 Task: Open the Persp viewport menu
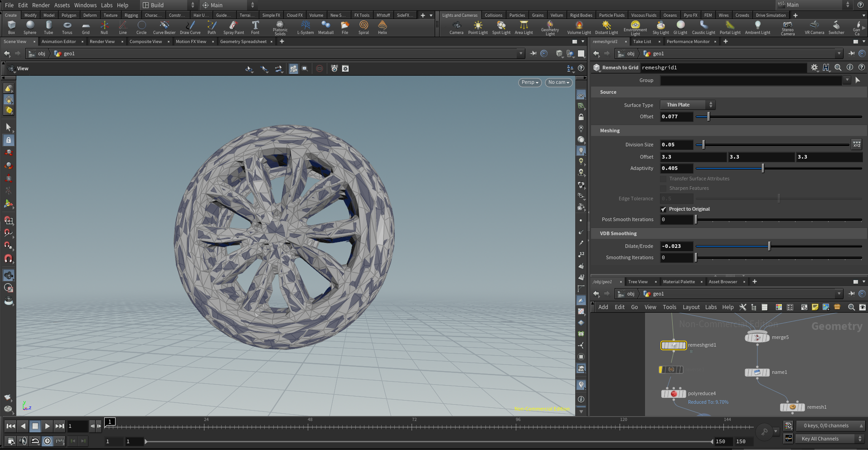(x=529, y=82)
